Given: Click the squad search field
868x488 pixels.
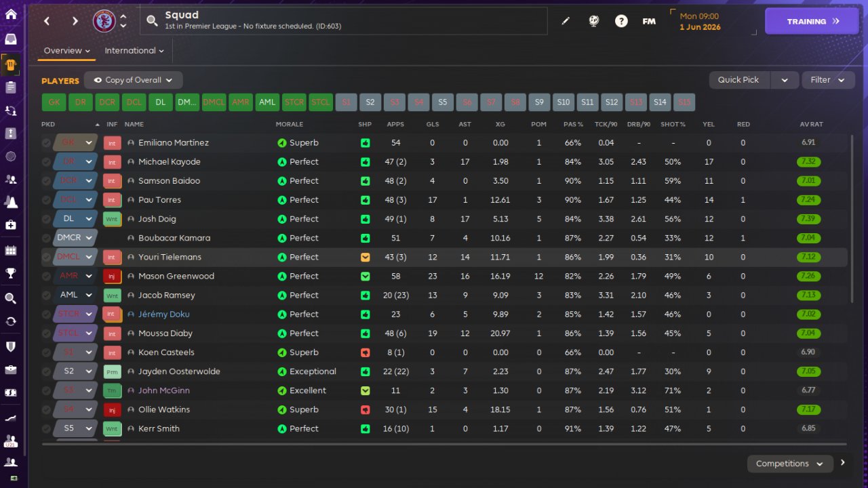Looking at the screenshot, I should pos(344,21).
